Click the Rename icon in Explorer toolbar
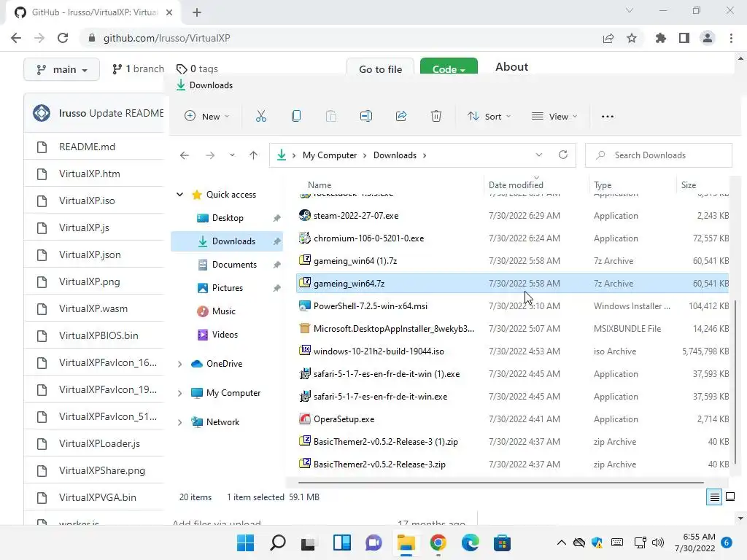Screen dimensions: 747x560 pyautogui.click(x=366, y=116)
